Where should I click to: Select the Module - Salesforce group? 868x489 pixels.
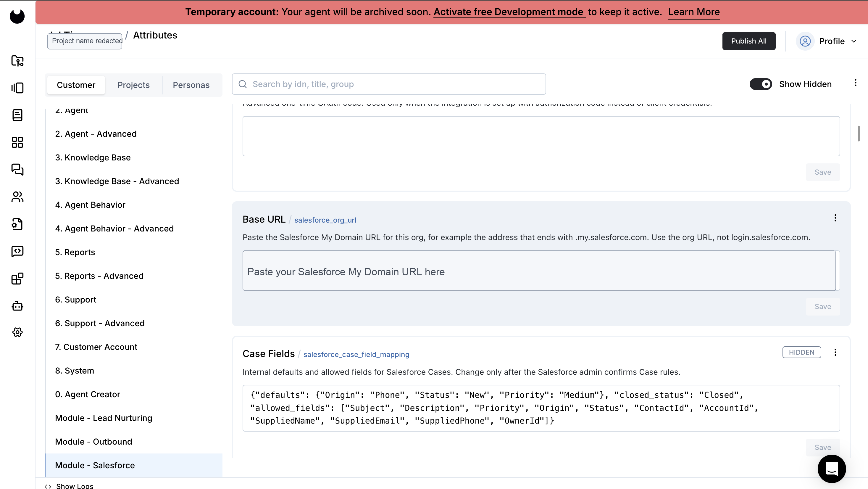[134, 465]
